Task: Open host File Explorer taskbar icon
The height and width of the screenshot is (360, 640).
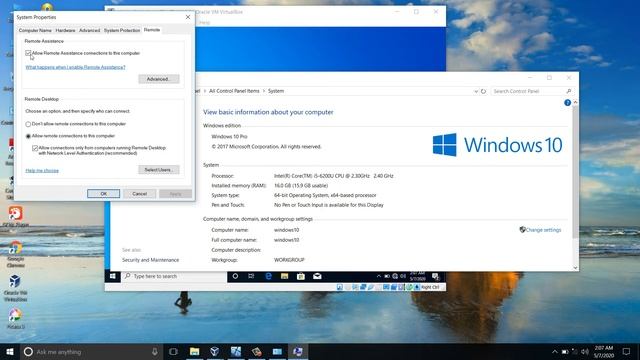Action: click(x=195, y=352)
